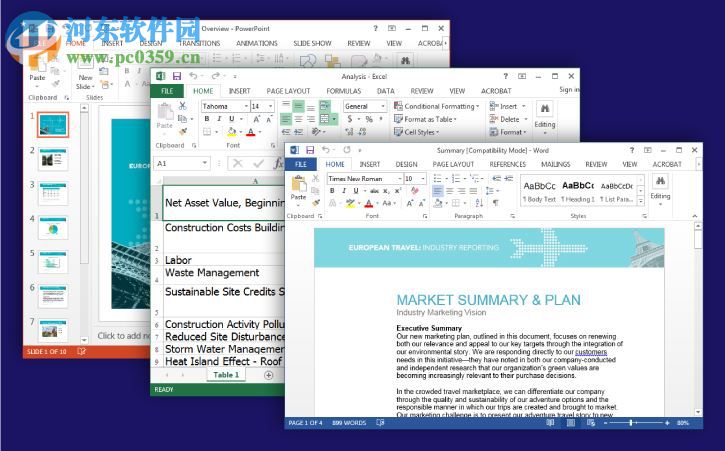Click the Sort A-Z icon in Word

(x=479, y=203)
